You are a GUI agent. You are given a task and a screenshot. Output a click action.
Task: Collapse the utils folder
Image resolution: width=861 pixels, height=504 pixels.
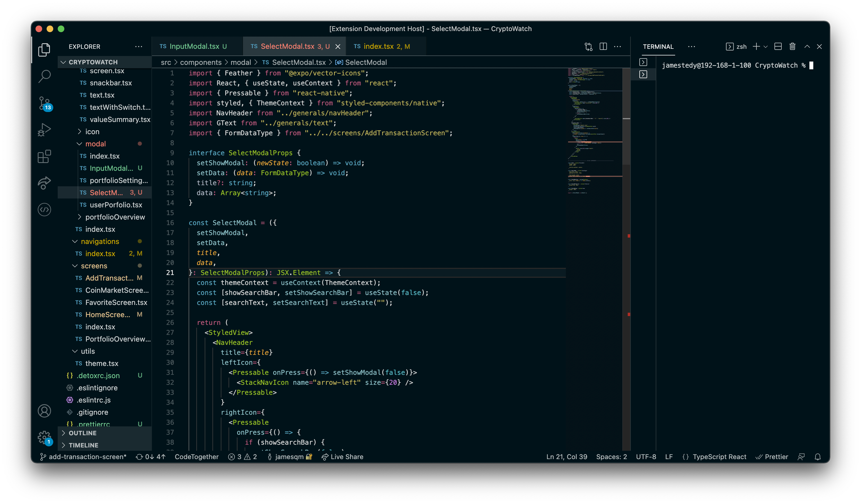coord(105,351)
